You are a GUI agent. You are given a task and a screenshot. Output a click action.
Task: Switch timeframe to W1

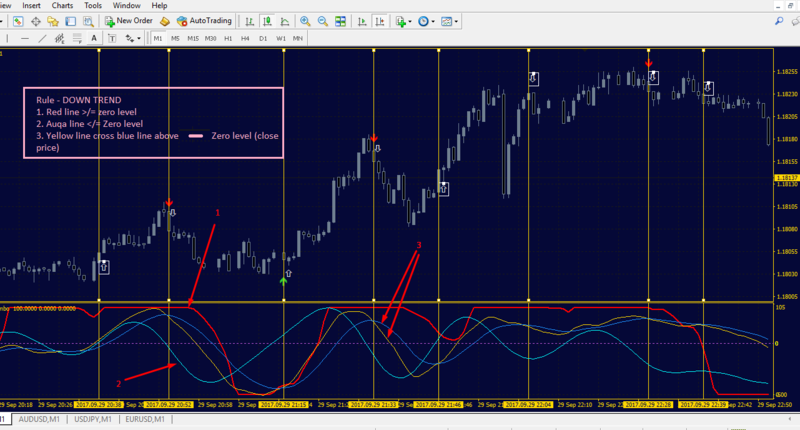point(281,38)
